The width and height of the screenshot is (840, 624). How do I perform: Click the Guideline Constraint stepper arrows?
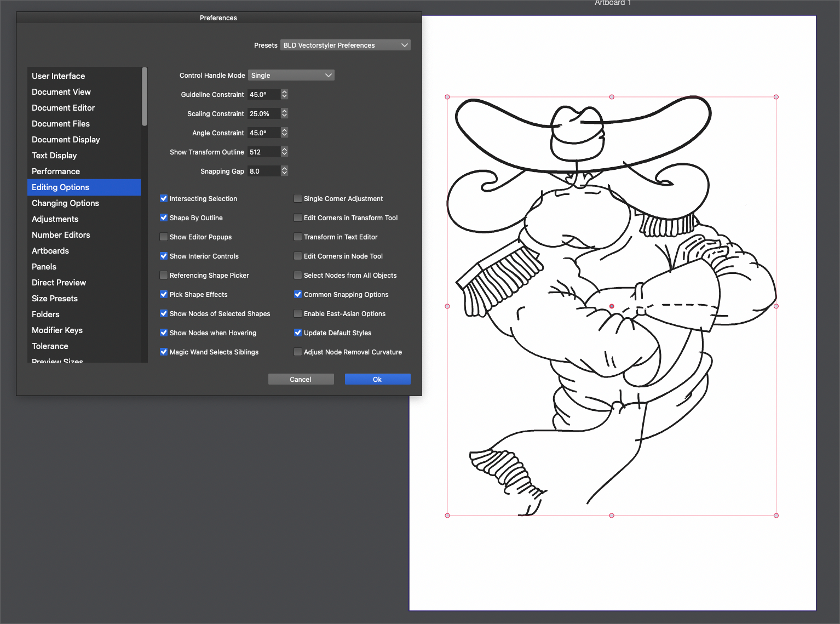[284, 94]
